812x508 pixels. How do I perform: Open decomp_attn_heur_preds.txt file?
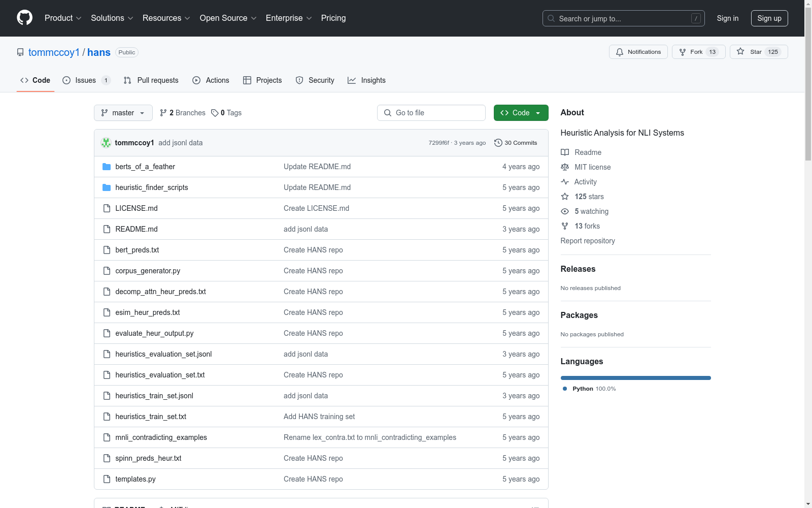(160, 292)
